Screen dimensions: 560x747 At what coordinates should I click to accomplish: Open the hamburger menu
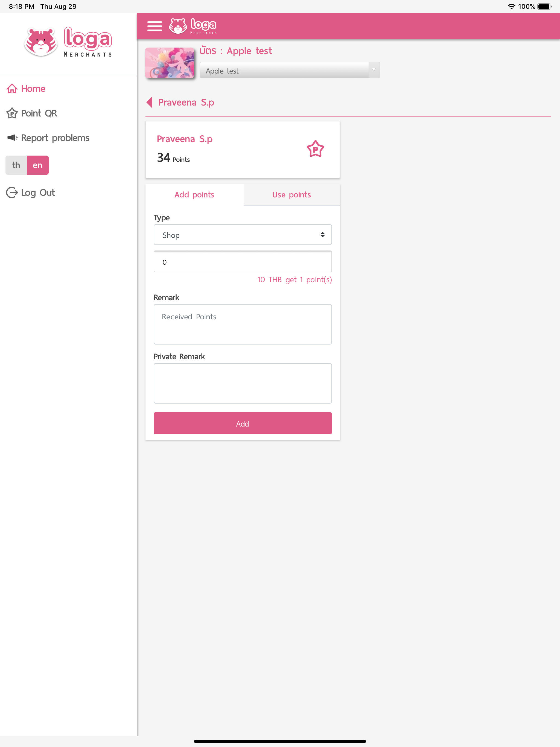click(155, 26)
